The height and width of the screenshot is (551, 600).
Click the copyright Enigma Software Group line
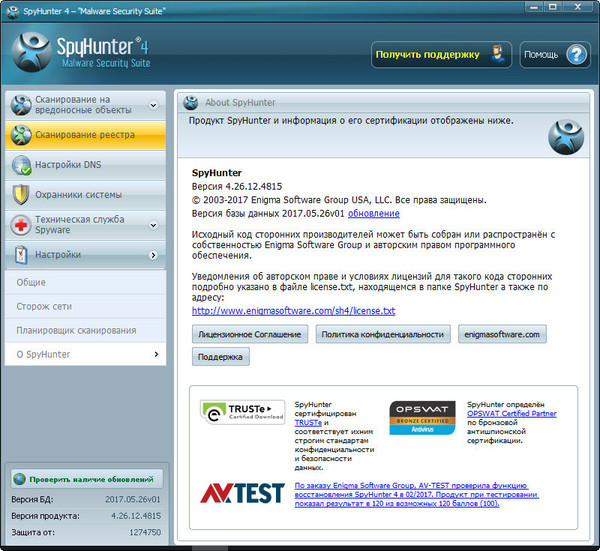[339, 200]
